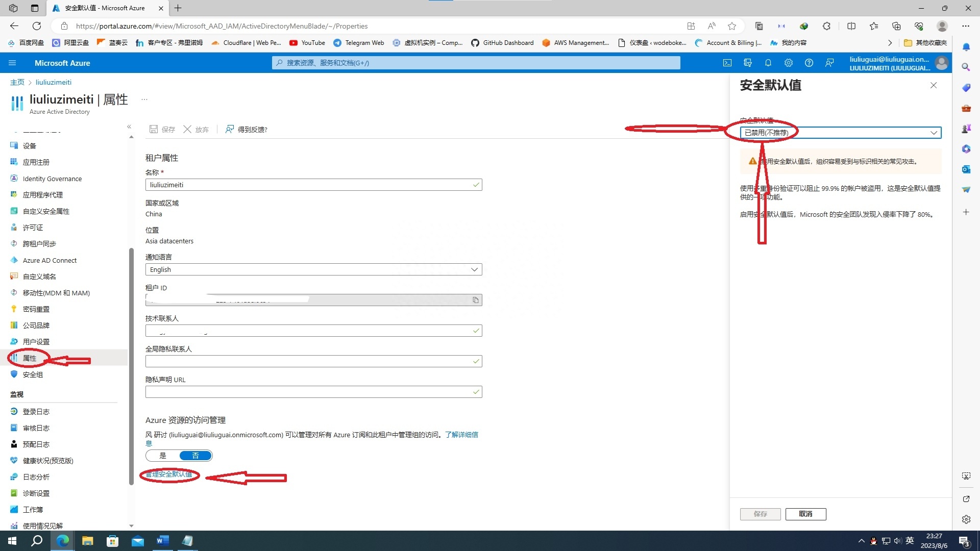Image resolution: width=980 pixels, height=551 pixels.
Task: Open Edge sidebar search icon
Action: (966, 67)
